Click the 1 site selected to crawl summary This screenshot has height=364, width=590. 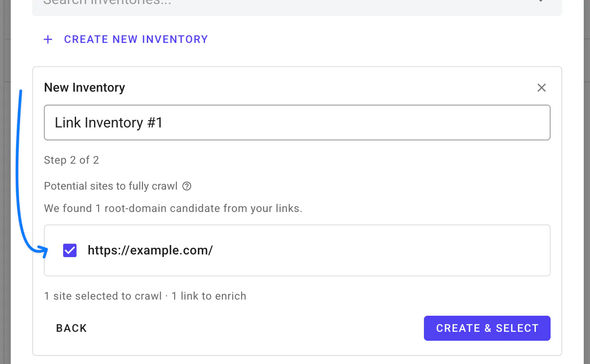pos(103,296)
